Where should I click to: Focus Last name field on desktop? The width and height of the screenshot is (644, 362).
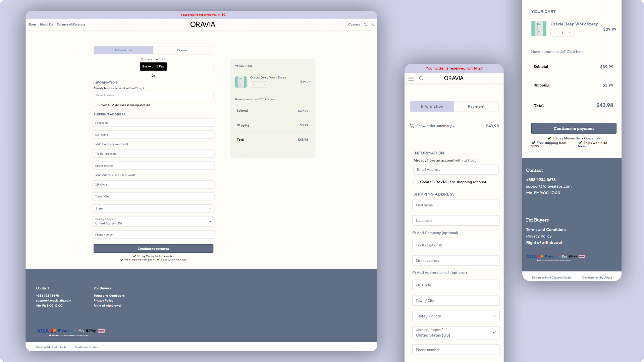point(153,135)
